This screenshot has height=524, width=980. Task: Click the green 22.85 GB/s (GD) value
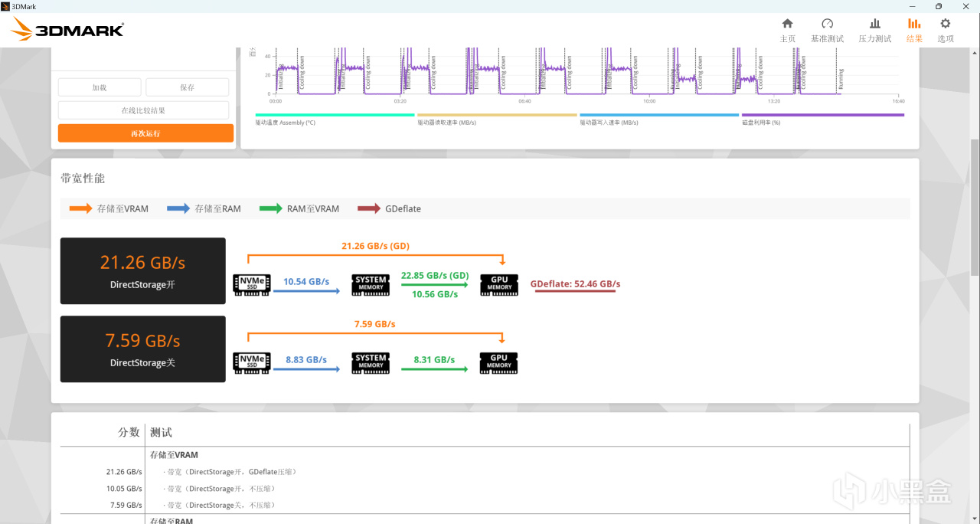pos(435,275)
